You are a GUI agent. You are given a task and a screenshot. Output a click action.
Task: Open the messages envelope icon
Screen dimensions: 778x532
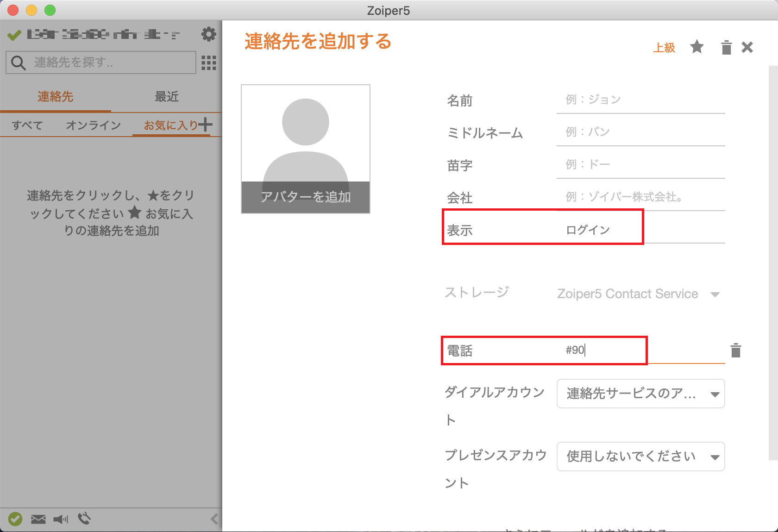38,519
